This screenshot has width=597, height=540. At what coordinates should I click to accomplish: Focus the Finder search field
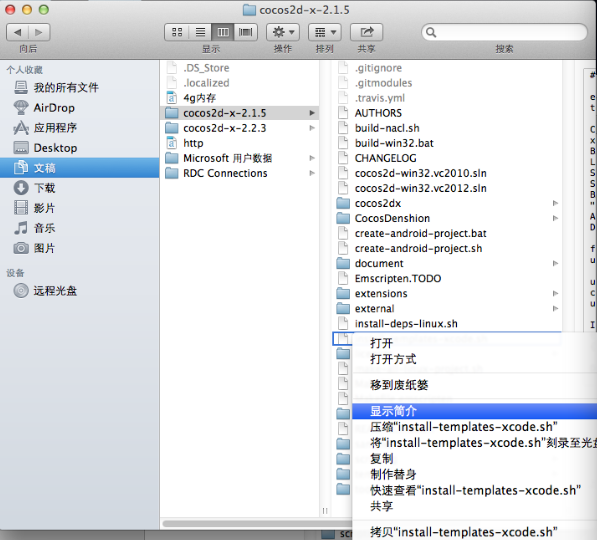pos(504,32)
